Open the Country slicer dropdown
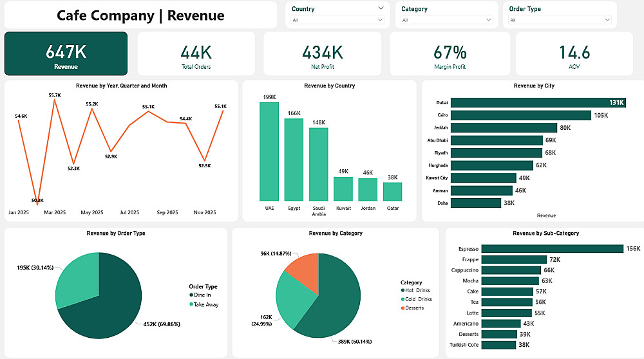Image resolution: width=644 pixels, height=359 pixels. tap(337, 20)
